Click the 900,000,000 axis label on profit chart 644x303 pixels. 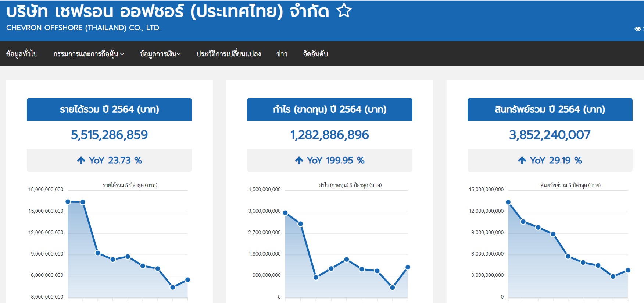[266, 275]
